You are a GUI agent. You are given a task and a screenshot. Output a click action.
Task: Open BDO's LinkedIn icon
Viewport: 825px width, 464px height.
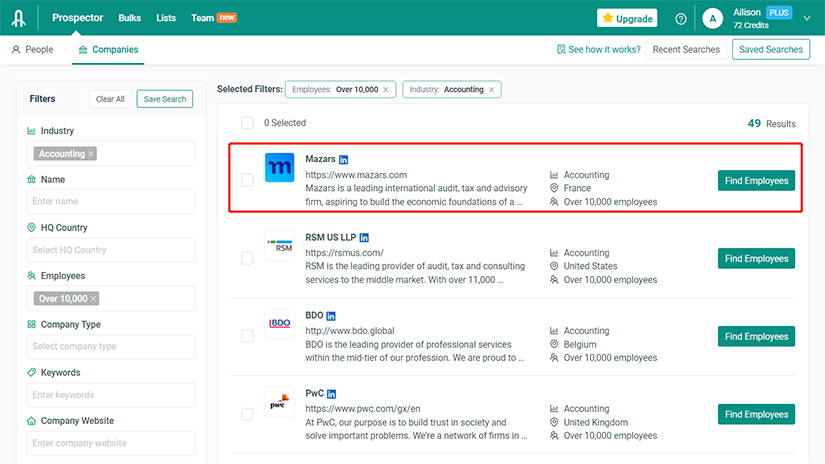click(x=332, y=315)
